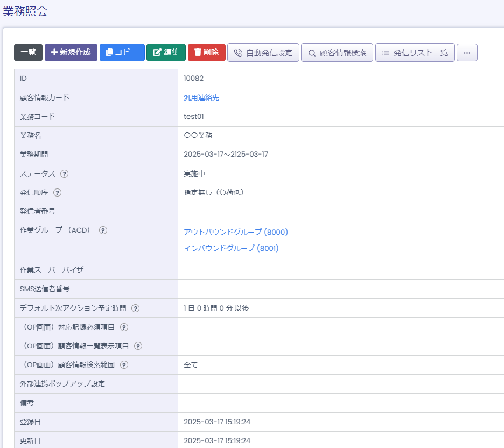
Task: Click the 業務照会 page heading
Action: coord(25,11)
